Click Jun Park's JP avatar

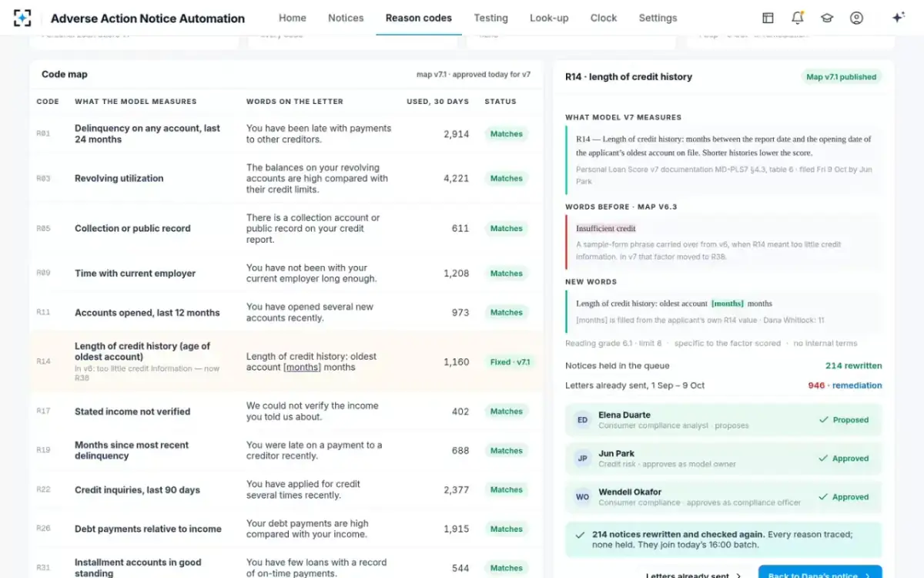pyautogui.click(x=583, y=459)
